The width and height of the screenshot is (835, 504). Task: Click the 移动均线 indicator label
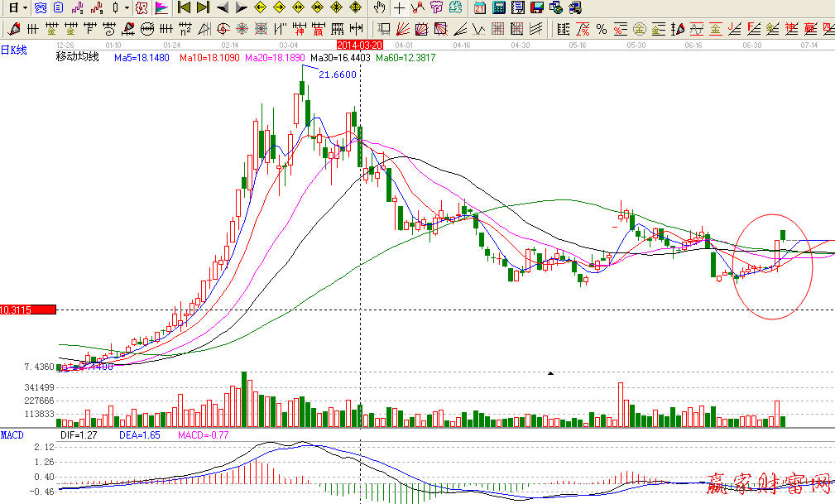click(x=77, y=58)
